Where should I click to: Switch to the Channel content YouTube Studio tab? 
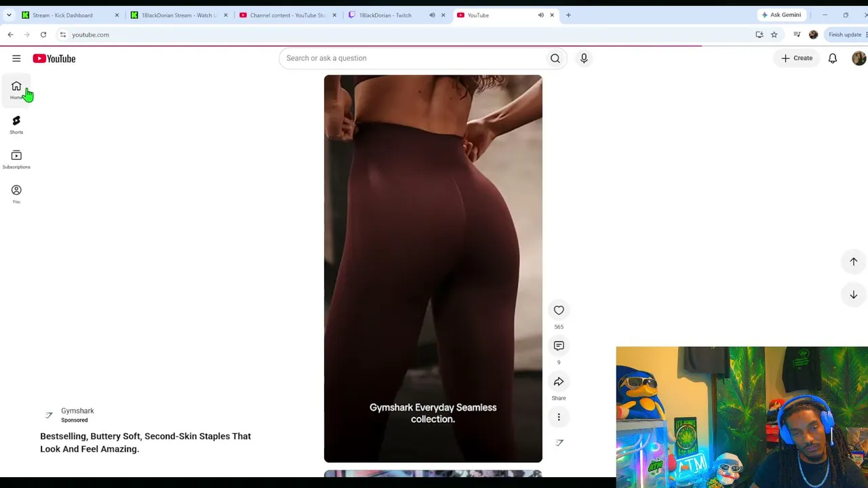click(288, 15)
